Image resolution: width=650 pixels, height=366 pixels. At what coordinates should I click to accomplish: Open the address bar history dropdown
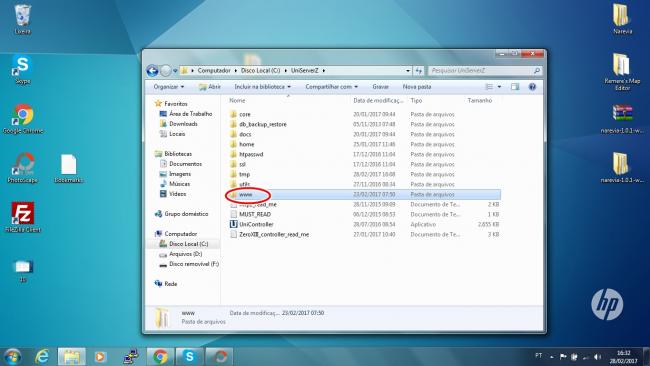click(x=408, y=71)
